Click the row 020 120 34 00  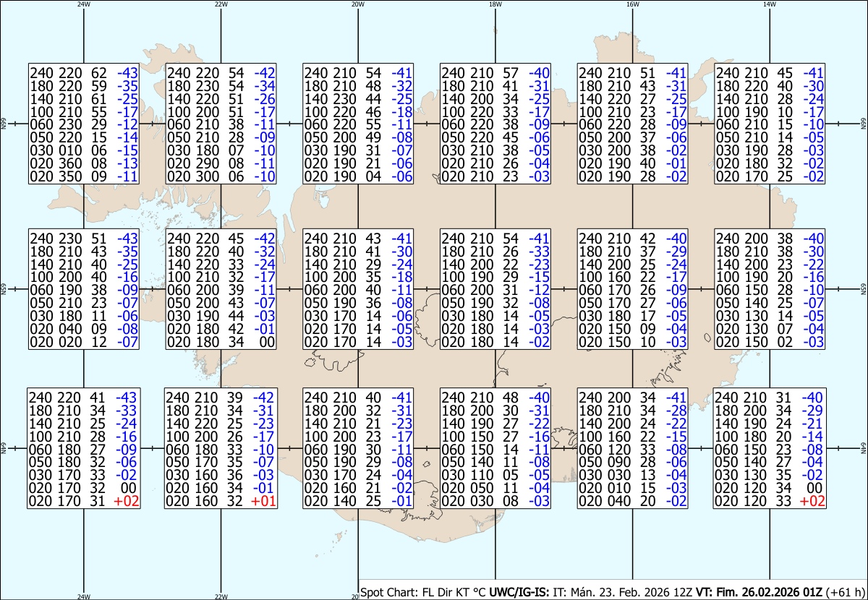[x=769, y=488]
